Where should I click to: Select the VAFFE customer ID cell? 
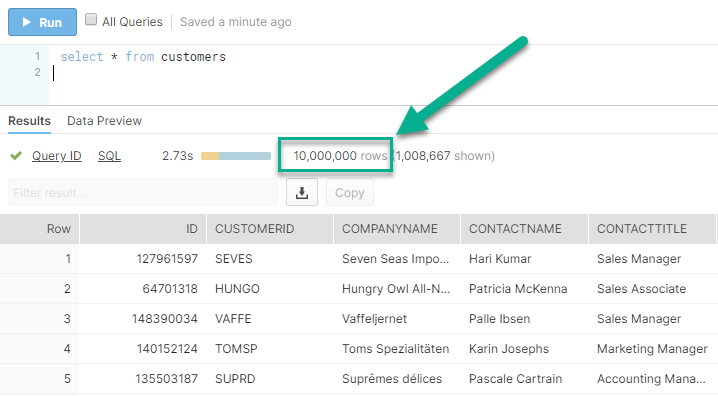tap(270, 319)
